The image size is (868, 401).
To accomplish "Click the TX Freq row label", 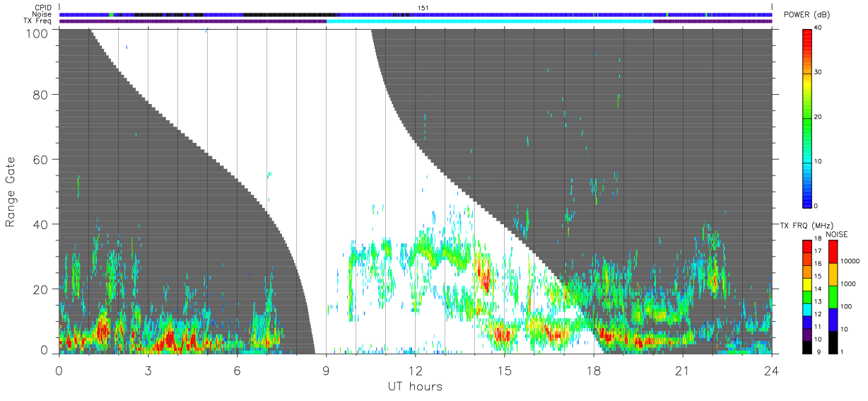I will tap(39, 21).
